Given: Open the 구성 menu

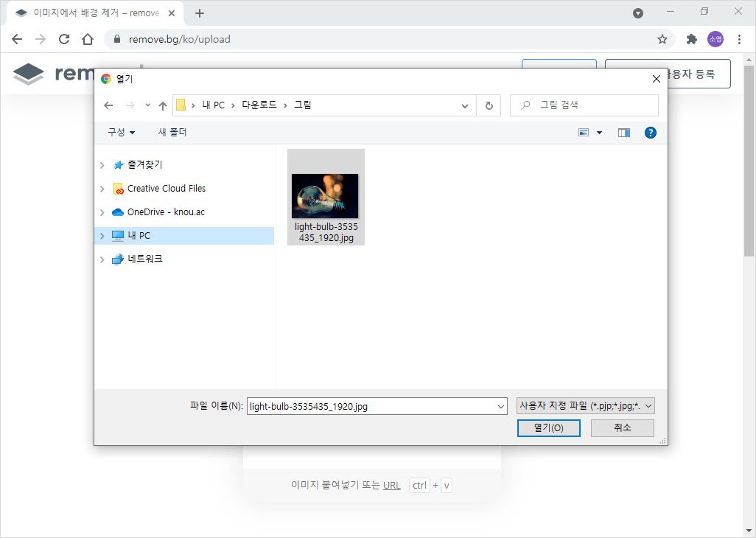Looking at the screenshot, I should 121,132.
